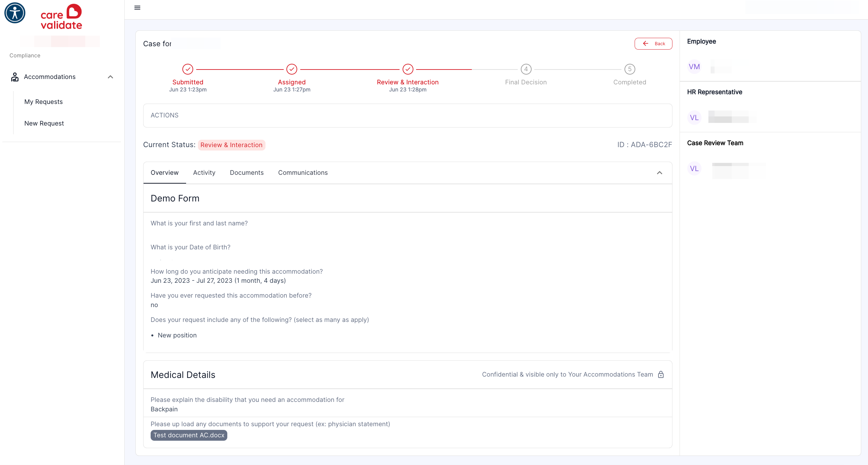This screenshot has width=868, height=465.
Task: Open My Requests in sidebar
Action: click(44, 102)
